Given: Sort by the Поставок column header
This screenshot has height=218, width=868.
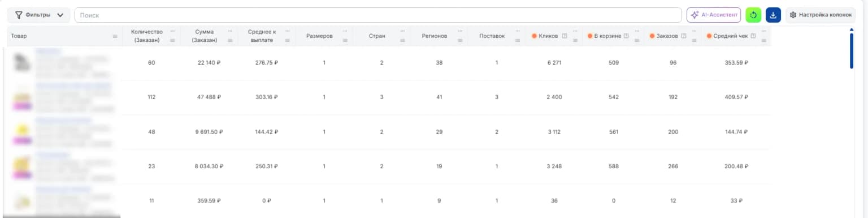Looking at the screenshot, I should (x=492, y=36).
